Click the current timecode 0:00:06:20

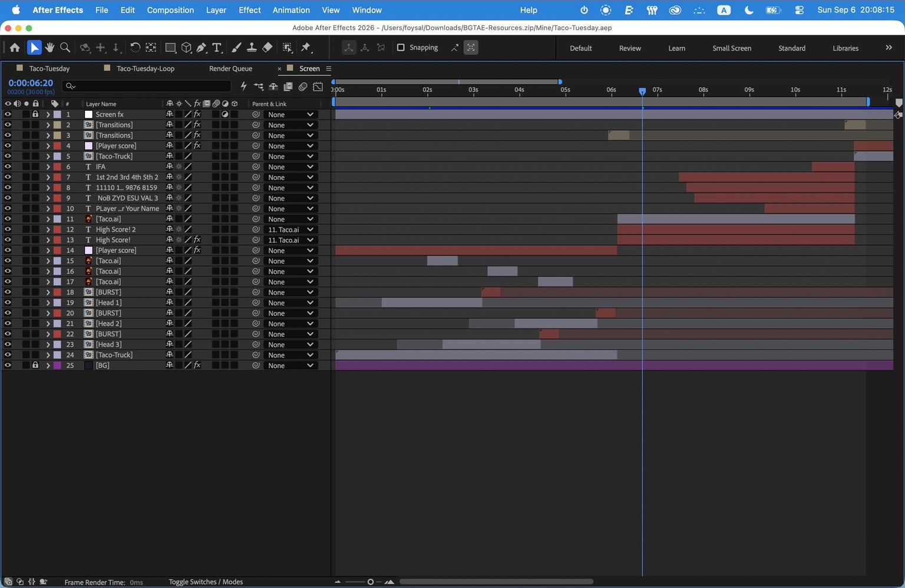pyautogui.click(x=31, y=83)
